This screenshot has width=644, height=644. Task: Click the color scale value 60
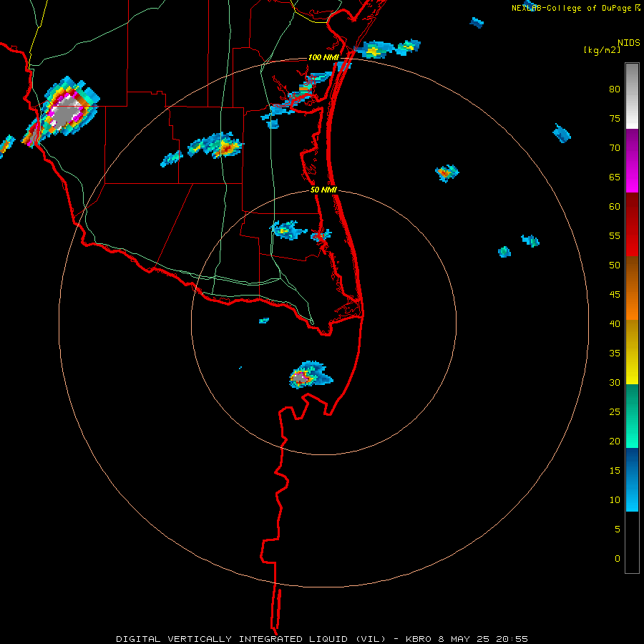(x=615, y=207)
